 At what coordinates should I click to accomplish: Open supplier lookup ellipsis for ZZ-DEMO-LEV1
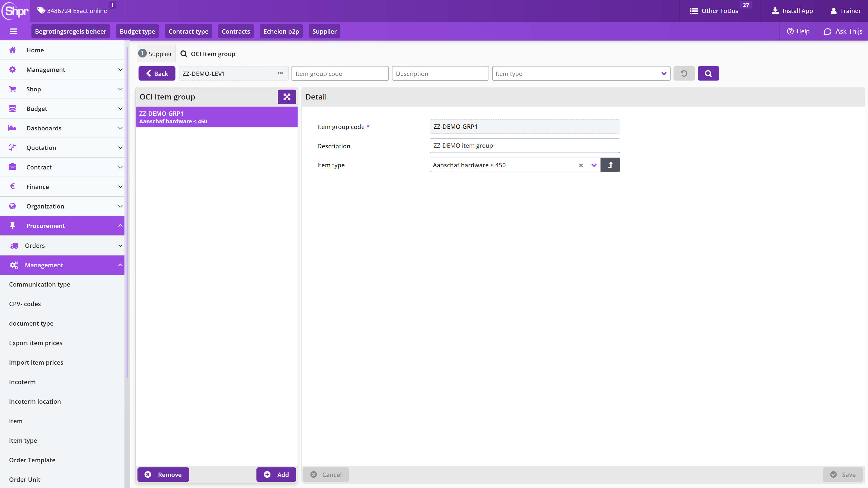(280, 73)
